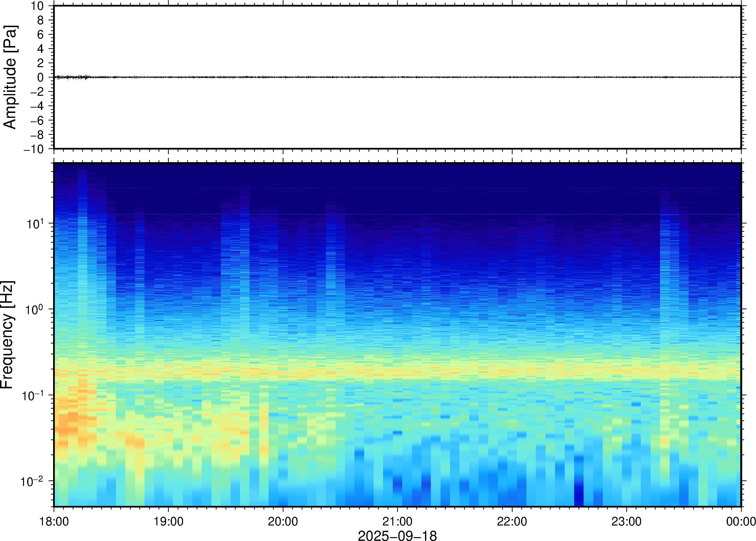756x541 pixels.
Task: Click the 10⁻¹ frequency tick label
Action: click(33, 395)
